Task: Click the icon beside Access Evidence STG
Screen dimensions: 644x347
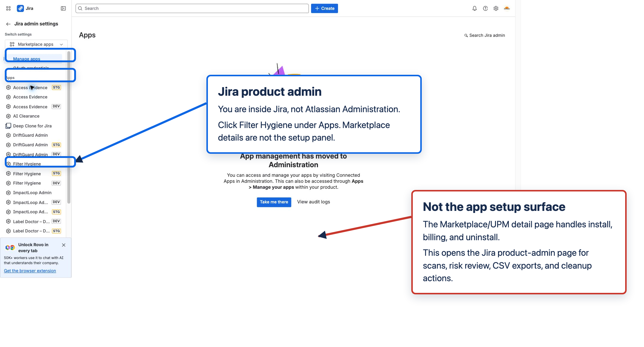Action: (8, 88)
